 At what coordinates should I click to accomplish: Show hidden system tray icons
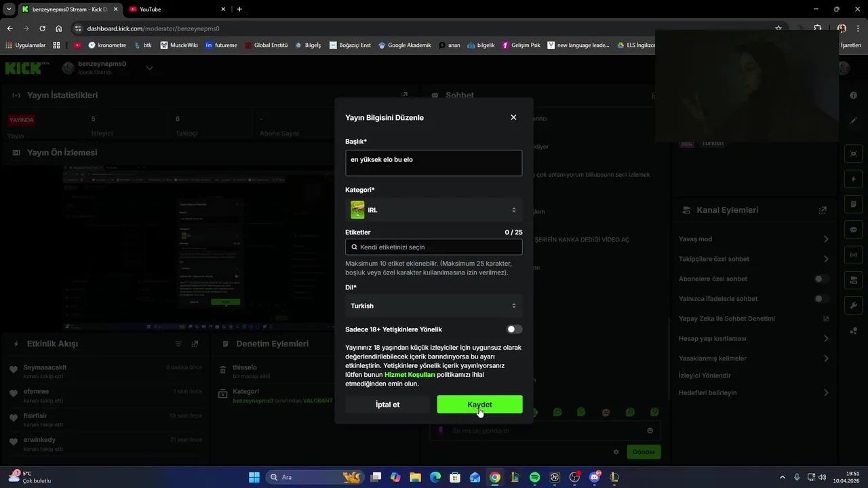coord(782,477)
